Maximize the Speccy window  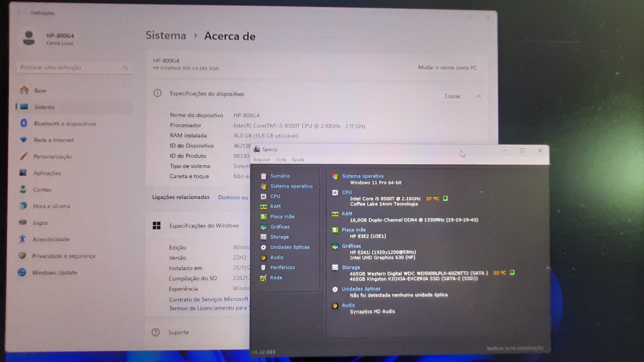click(x=522, y=150)
